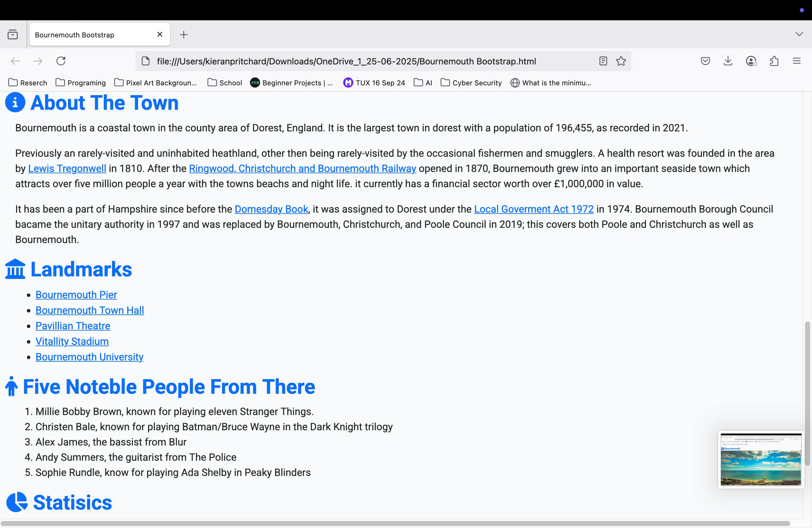Open the Lewis Tregonwell link
The height and width of the screenshot is (528, 812).
(67, 168)
